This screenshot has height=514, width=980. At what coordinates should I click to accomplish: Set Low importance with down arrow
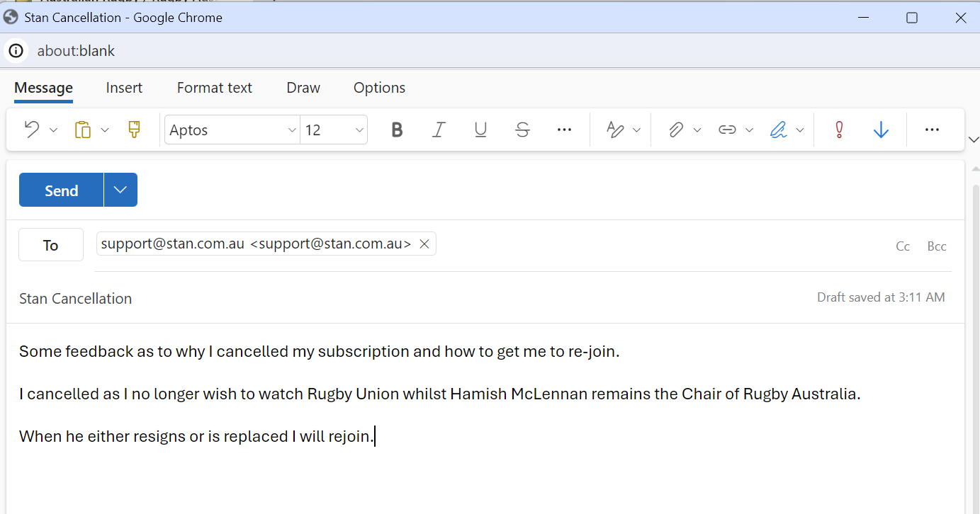(x=881, y=130)
